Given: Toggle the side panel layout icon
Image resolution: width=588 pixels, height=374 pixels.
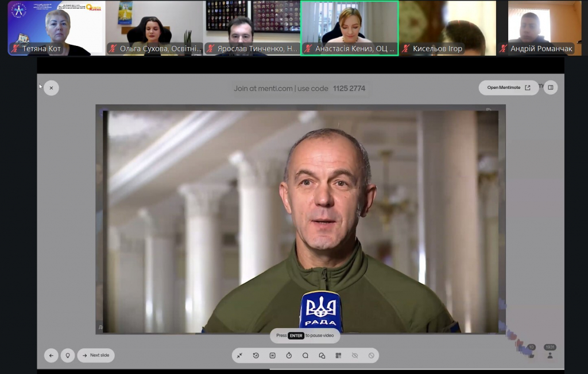Looking at the screenshot, I should tap(550, 88).
